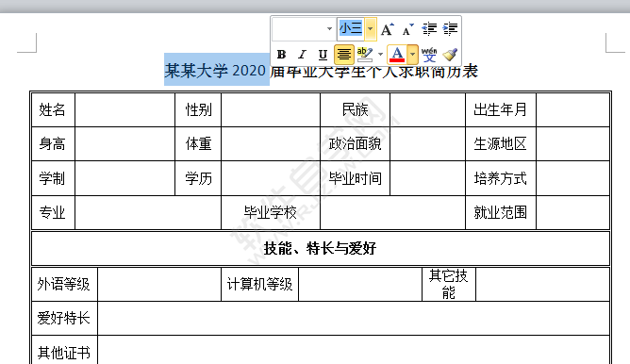
Task: Click the 学制 table cell
Action: pos(53,178)
